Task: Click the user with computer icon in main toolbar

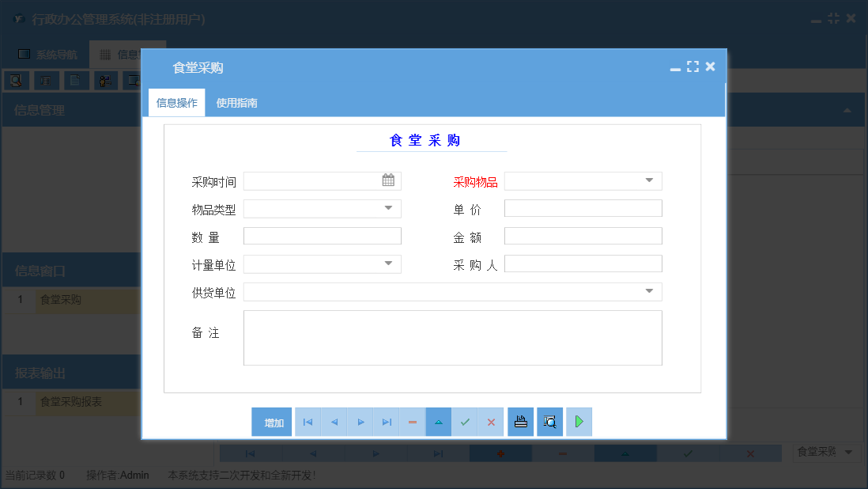Action: [105, 81]
